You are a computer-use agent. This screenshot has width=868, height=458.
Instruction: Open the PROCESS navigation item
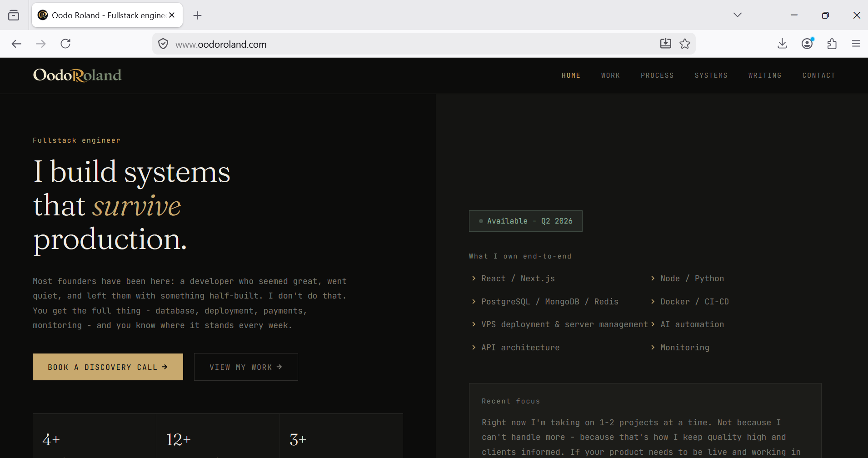(x=657, y=75)
